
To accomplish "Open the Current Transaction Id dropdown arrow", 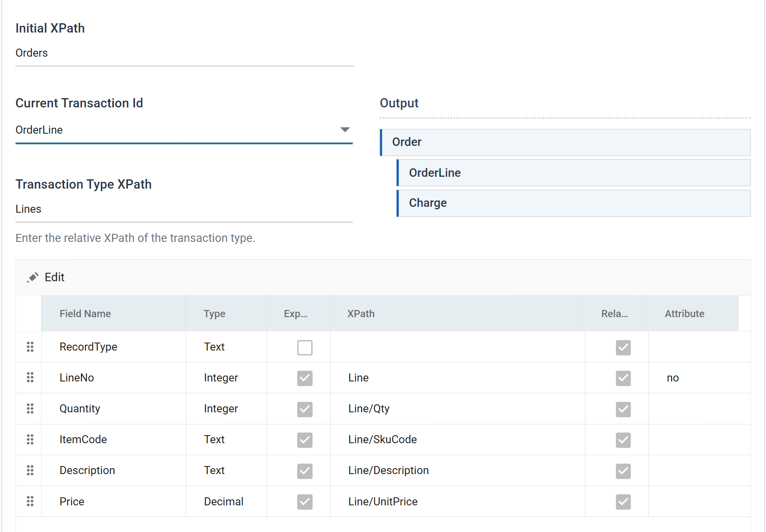I will click(345, 130).
